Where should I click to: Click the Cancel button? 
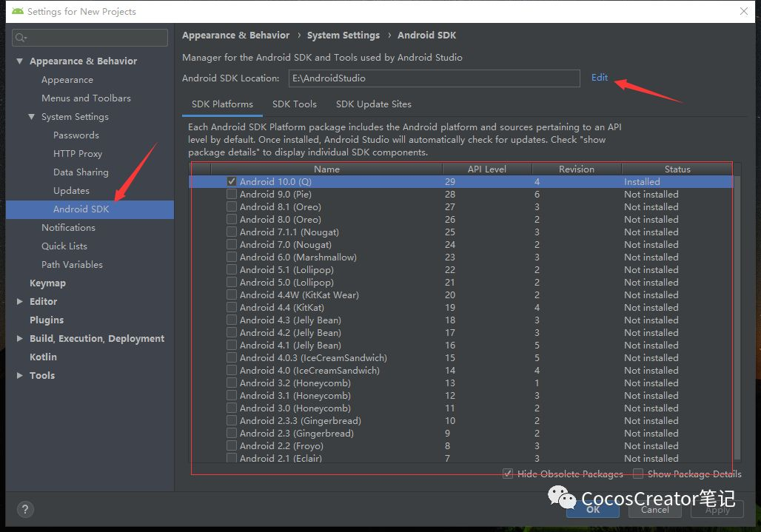(654, 510)
